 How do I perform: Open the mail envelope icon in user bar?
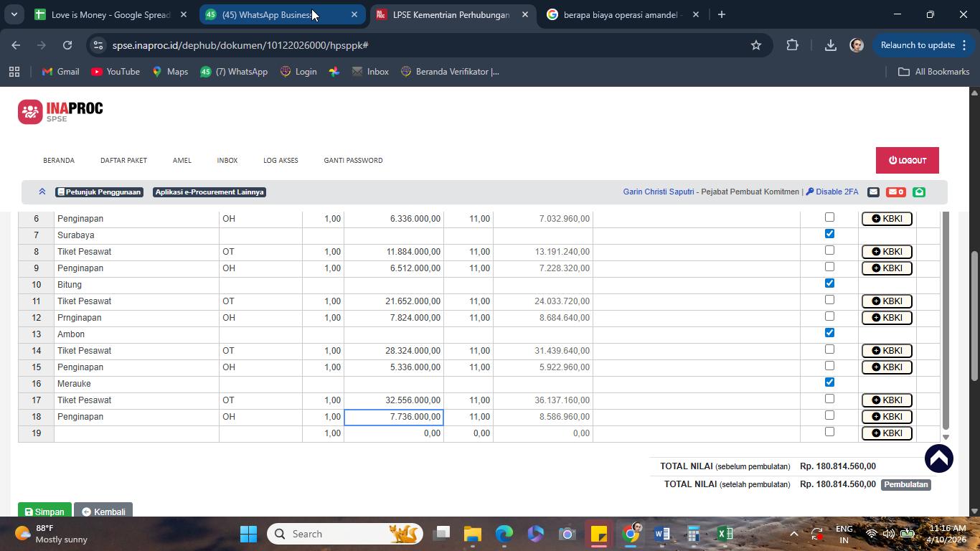[873, 192]
